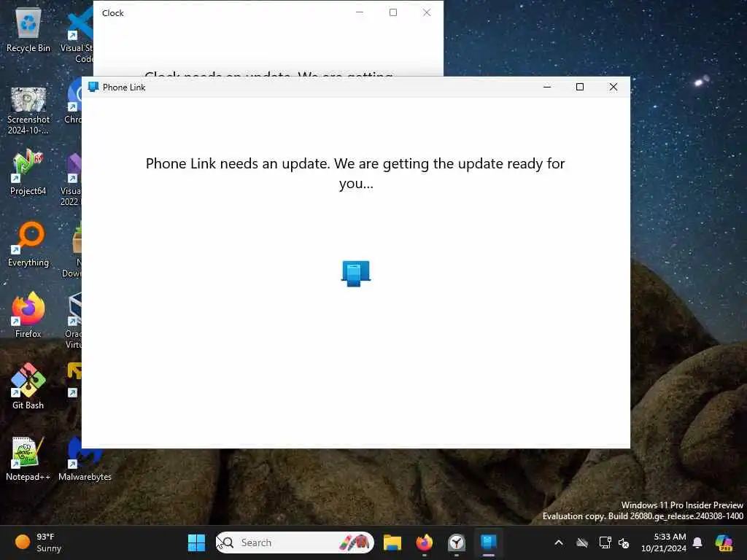Close the Clock window

coord(427,13)
